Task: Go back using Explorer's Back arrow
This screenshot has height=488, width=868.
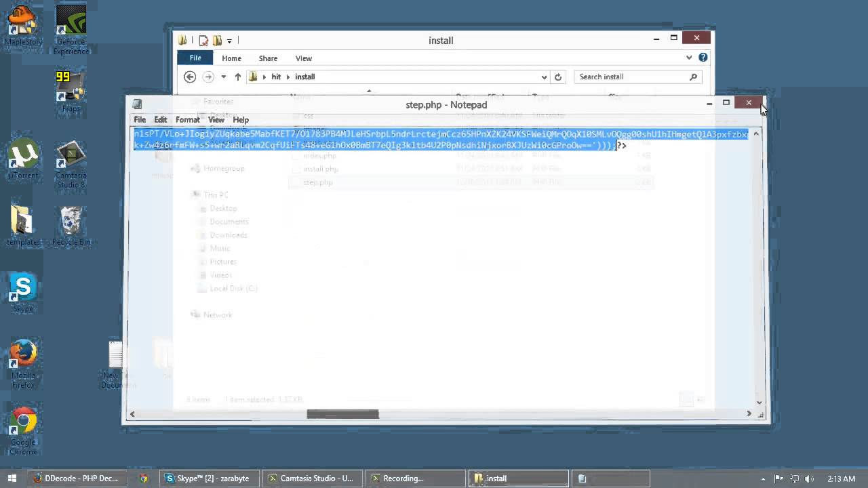Action: tap(190, 77)
